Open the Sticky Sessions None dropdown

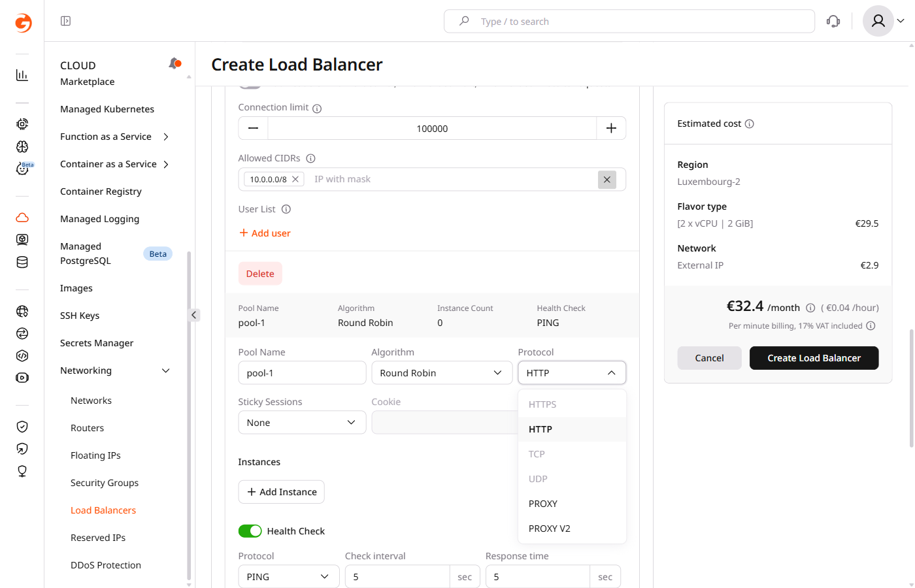[x=302, y=422]
